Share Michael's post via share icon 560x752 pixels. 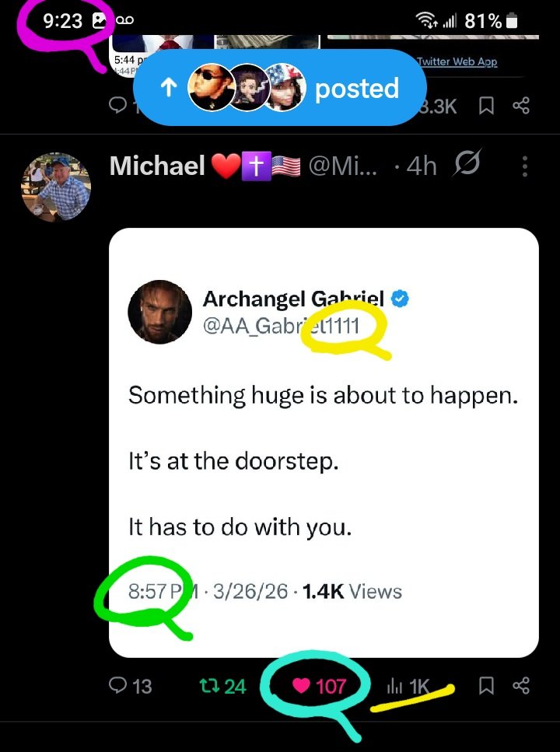point(521,685)
